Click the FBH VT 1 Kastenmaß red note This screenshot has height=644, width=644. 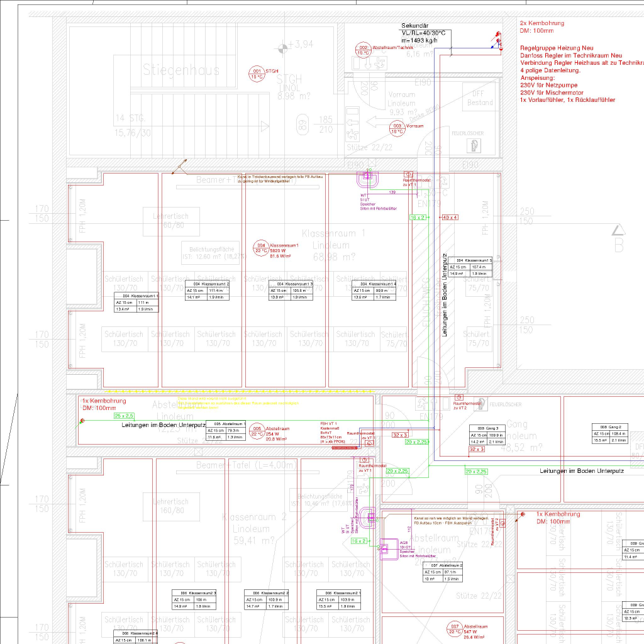click(333, 433)
